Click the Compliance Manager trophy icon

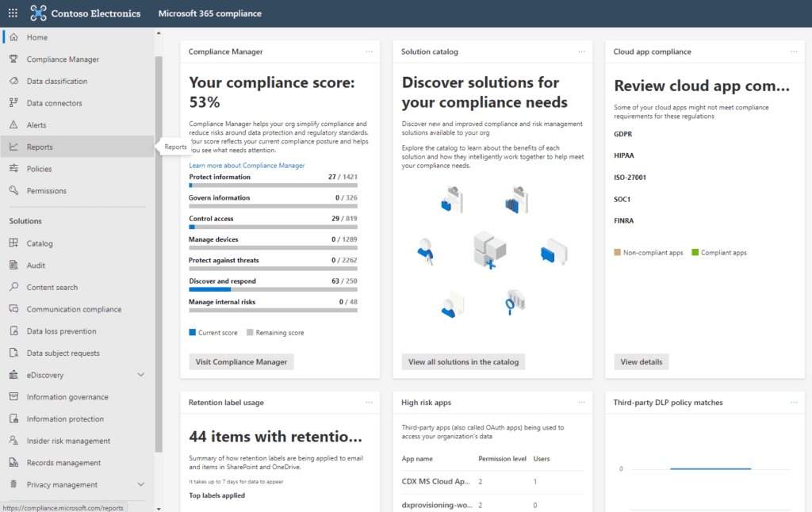(x=14, y=59)
